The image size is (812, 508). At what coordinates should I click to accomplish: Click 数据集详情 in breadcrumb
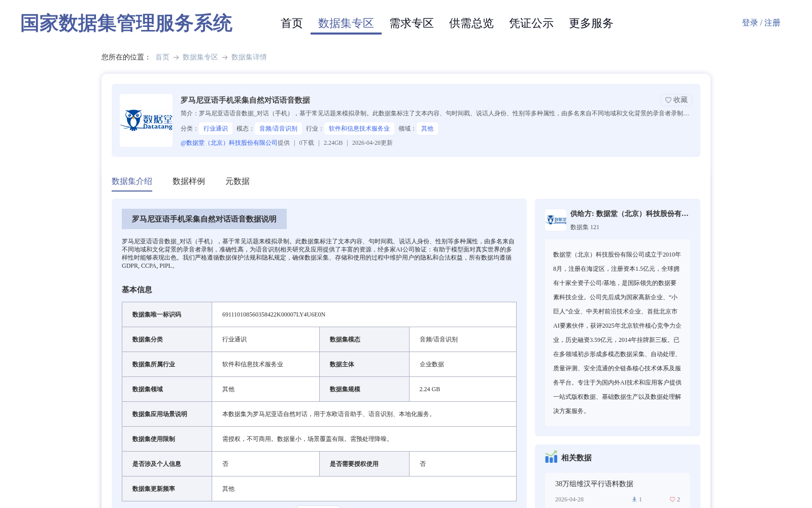[x=249, y=57]
